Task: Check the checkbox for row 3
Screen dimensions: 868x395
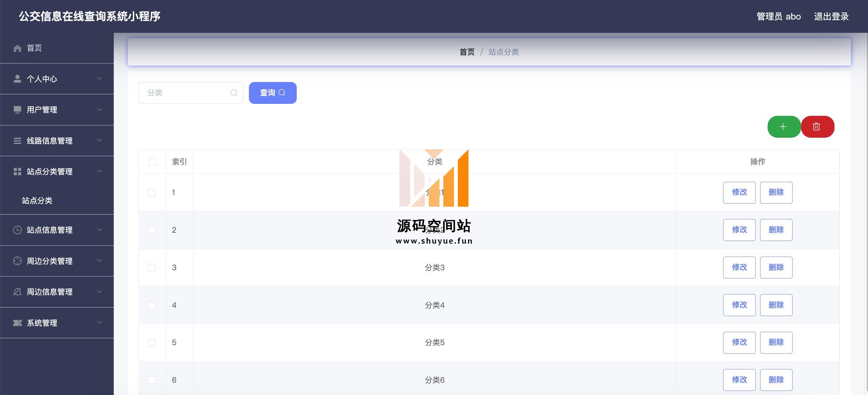Action: 152,268
